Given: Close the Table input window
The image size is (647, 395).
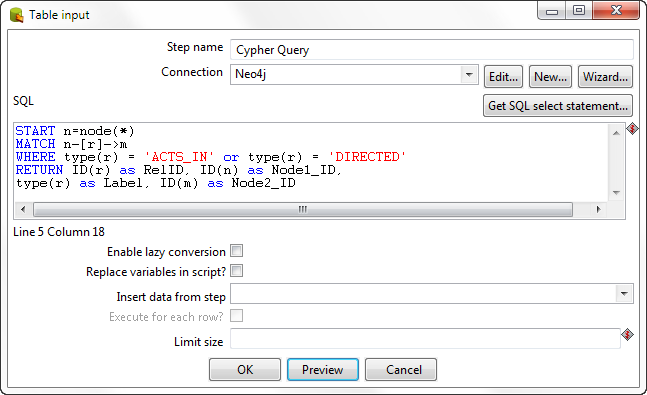Looking at the screenshot, I should point(616,11).
